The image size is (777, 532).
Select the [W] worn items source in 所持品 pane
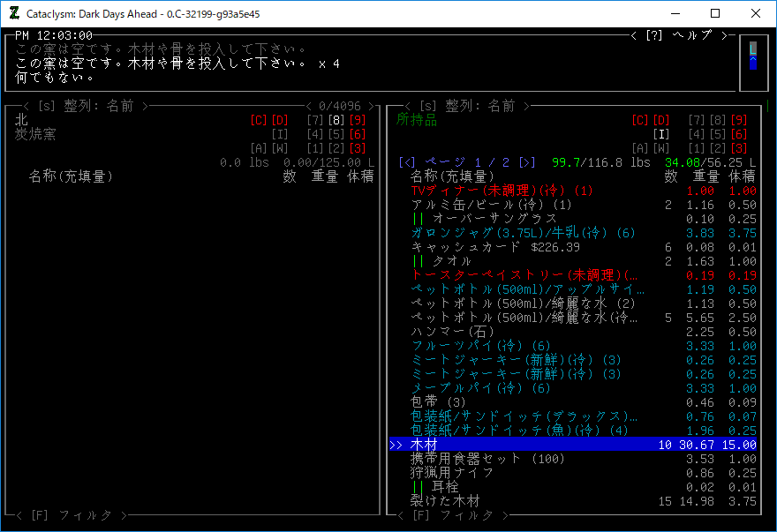[660, 148]
